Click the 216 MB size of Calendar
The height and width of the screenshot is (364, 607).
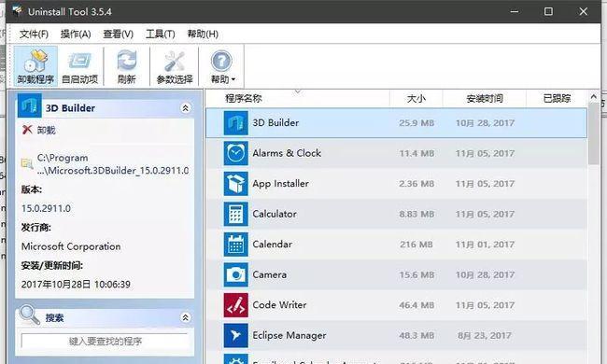(x=416, y=245)
